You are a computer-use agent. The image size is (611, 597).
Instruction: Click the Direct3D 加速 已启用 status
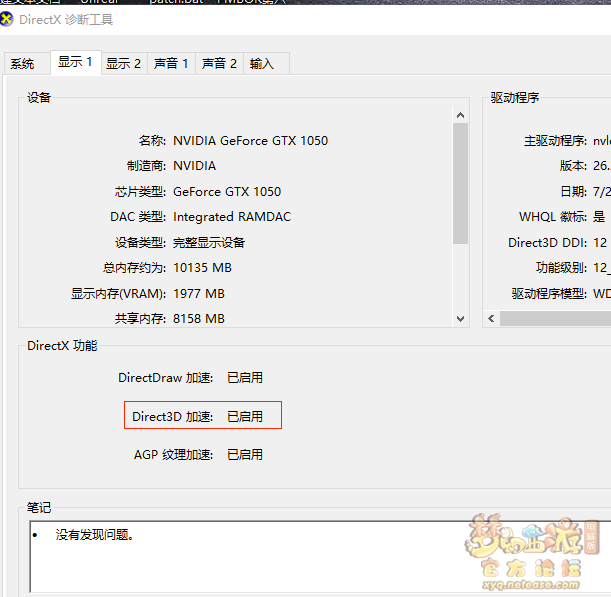tap(245, 417)
